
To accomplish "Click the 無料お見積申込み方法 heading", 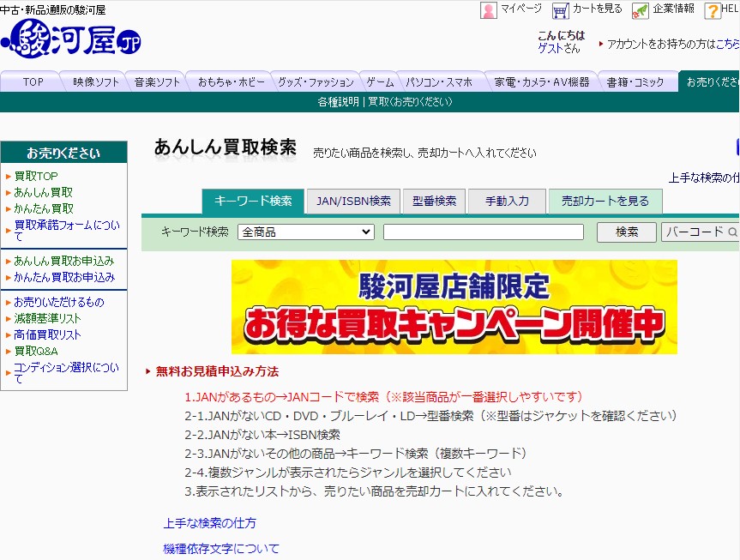I will pyautogui.click(x=217, y=371).
